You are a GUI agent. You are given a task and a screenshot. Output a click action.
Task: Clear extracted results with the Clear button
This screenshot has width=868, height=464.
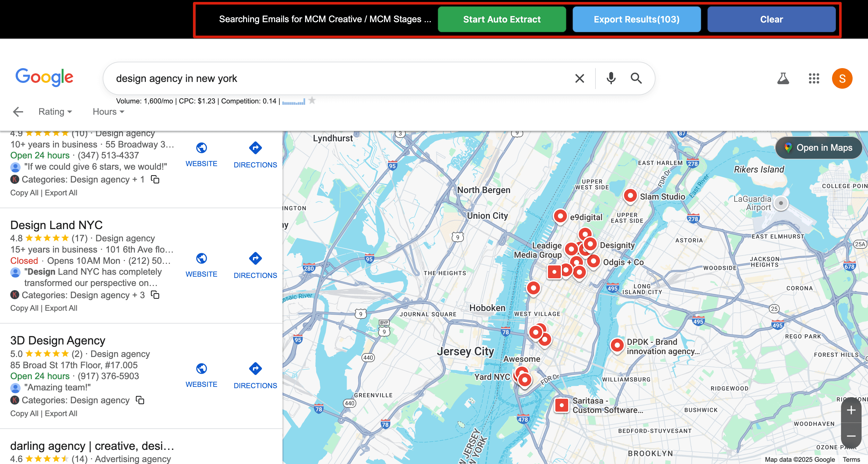tap(771, 19)
